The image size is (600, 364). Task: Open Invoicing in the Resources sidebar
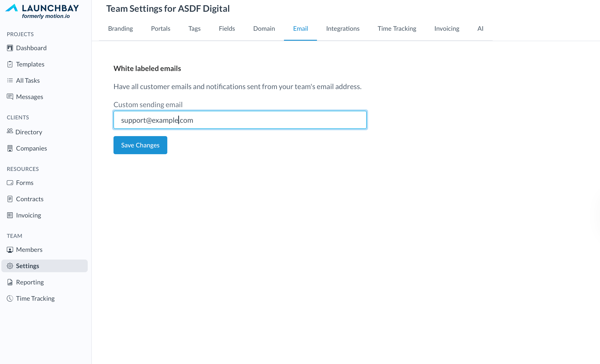28,215
